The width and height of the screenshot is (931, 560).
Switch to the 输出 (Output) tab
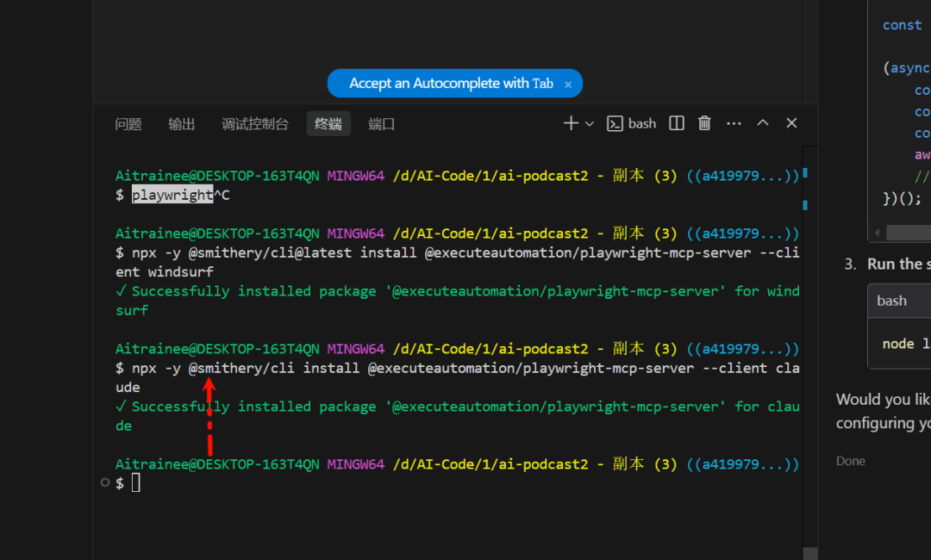182,124
